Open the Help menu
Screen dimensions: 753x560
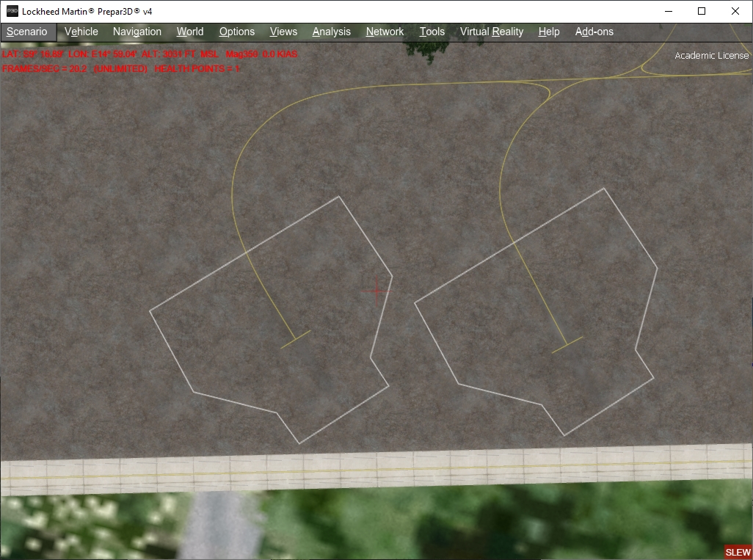pyautogui.click(x=548, y=32)
